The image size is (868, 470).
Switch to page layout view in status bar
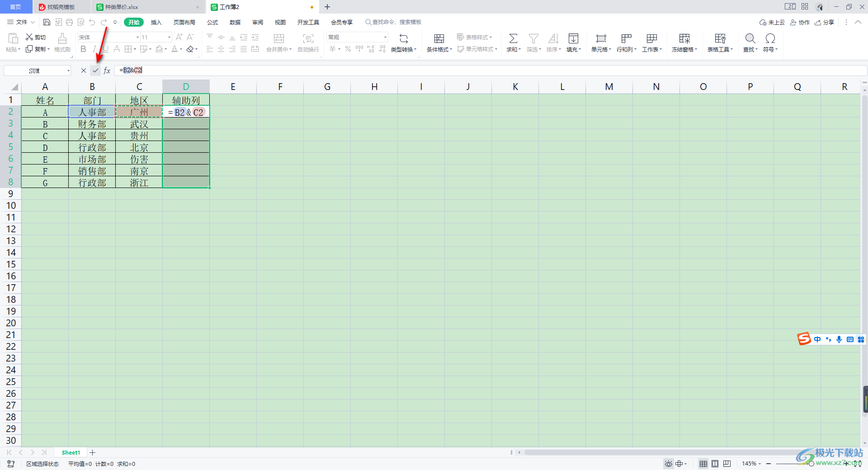(x=715, y=464)
